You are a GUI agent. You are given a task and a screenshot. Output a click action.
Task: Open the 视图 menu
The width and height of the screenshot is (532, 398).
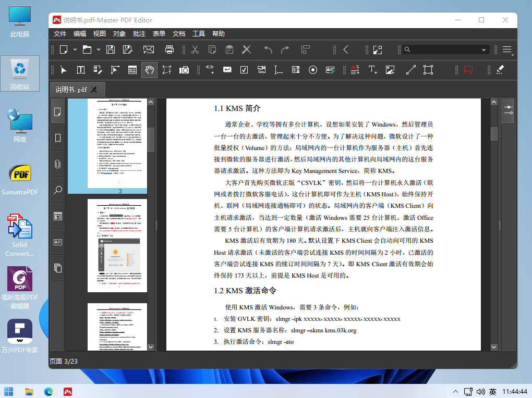[100, 33]
